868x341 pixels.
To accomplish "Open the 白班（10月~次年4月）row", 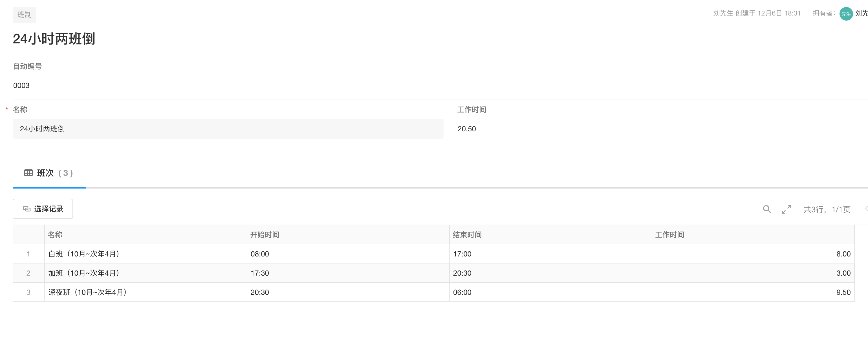I will (x=84, y=254).
